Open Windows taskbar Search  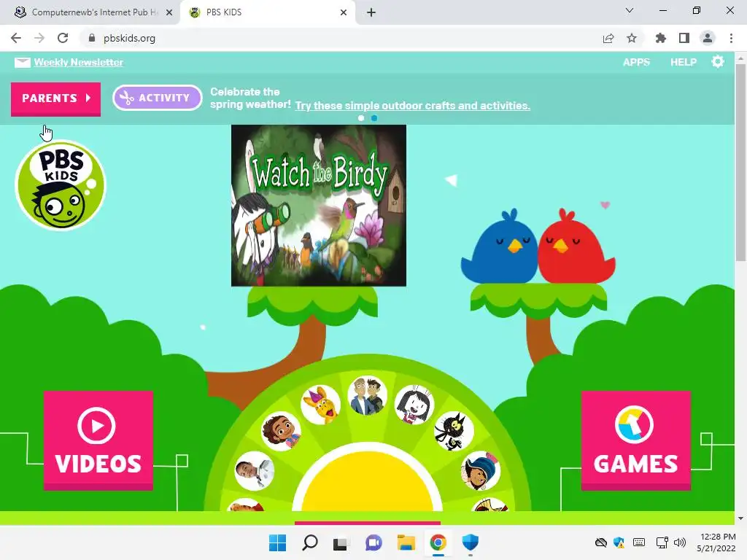[x=309, y=542]
